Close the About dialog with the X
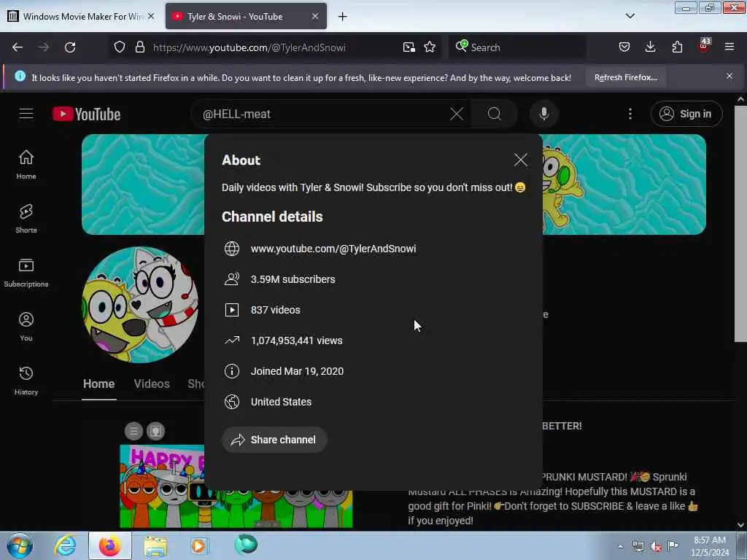747x560 pixels. pos(521,160)
